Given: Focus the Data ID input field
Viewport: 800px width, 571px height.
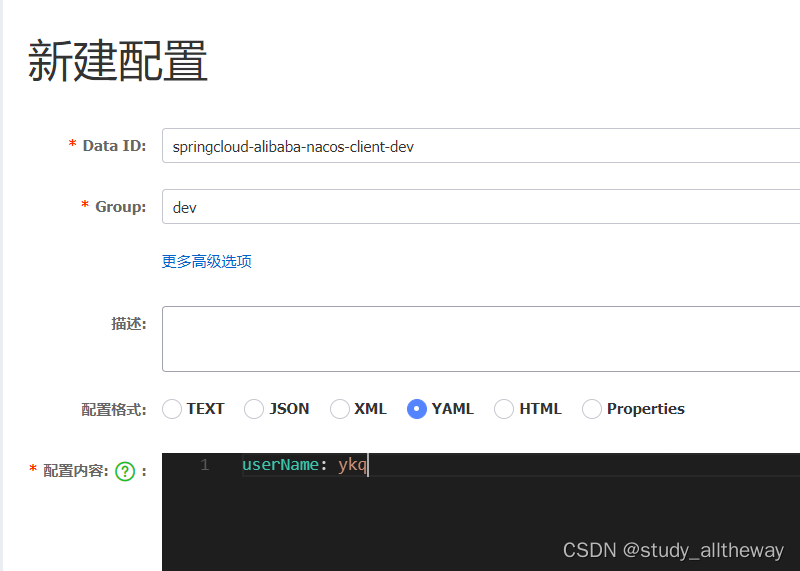Looking at the screenshot, I should pyautogui.click(x=481, y=146).
